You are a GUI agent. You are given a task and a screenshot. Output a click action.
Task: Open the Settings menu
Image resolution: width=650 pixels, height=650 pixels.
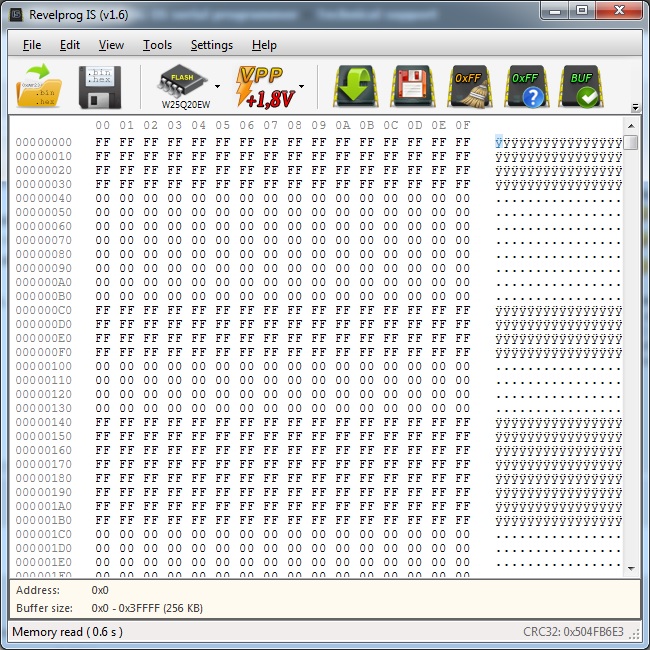[x=212, y=45]
